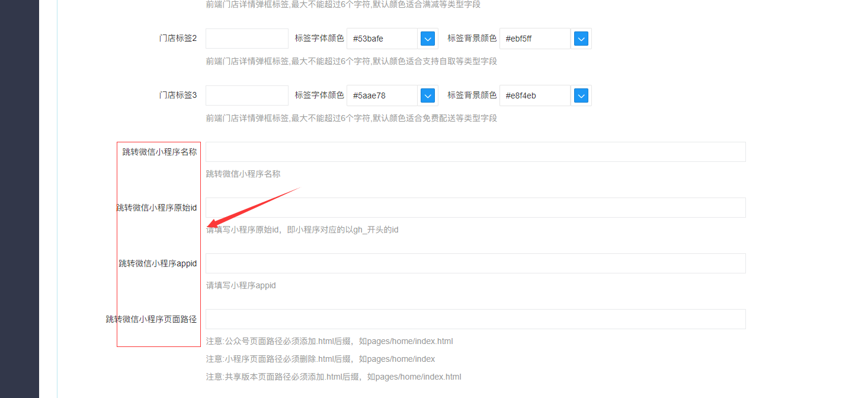Click hint mentioning 满减等类型字段
This screenshot has height=398, width=868.
point(343,4)
